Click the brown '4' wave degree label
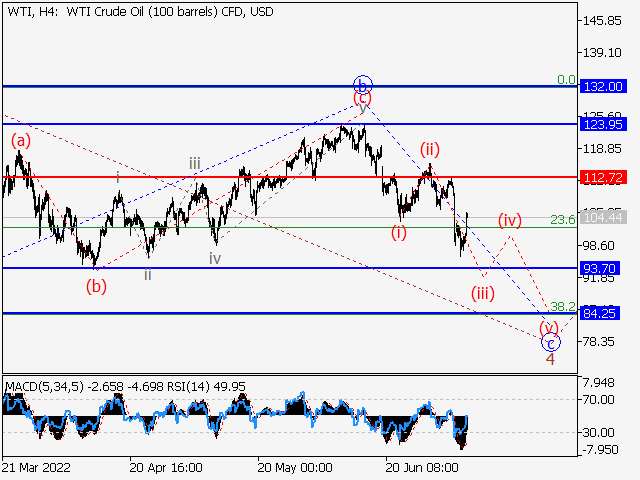The height and width of the screenshot is (480, 640). click(550, 359)
